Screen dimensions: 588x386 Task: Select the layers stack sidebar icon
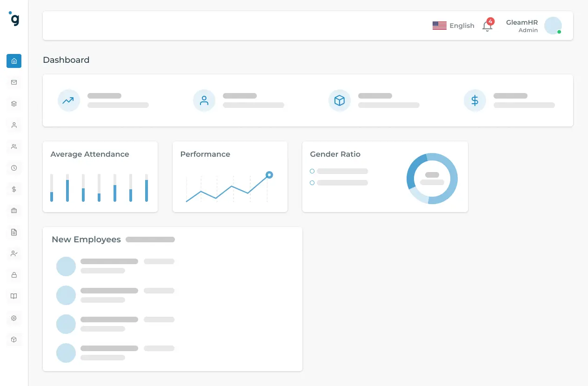[14, 104]
